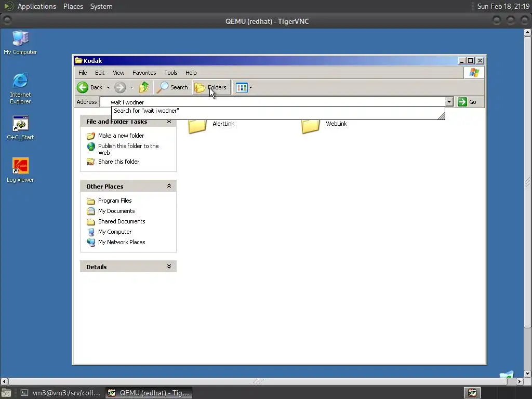Click Share this folder
532x399 pixels.
tap(118, 162)
